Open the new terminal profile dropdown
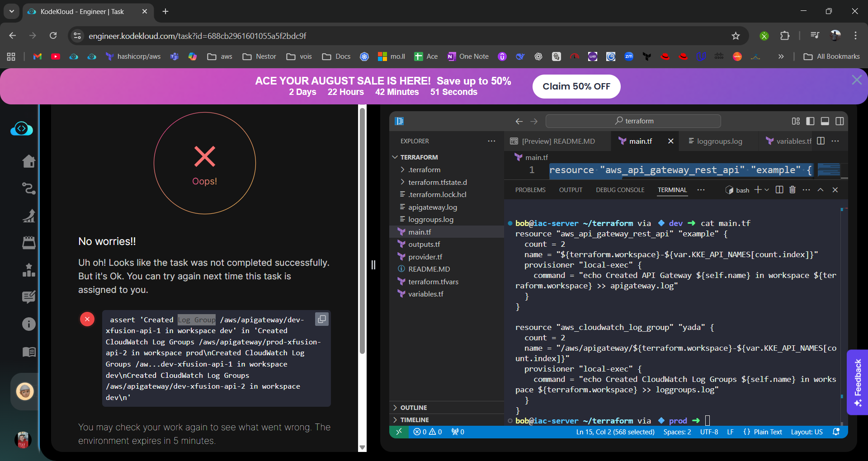 (767, 190)
